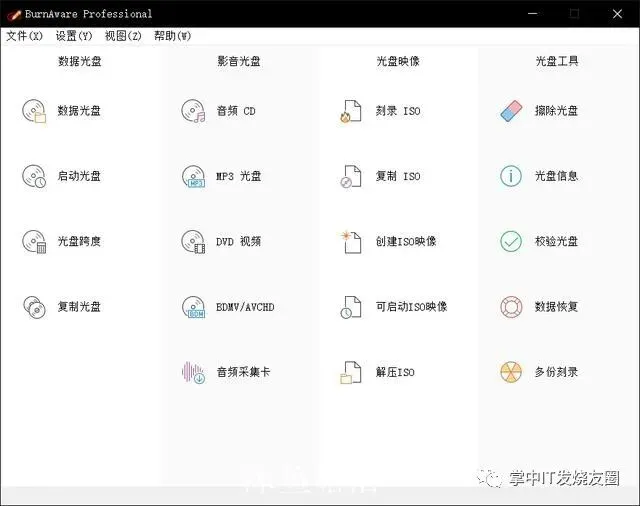Click the 可启动ISO映像 clock file icon
Viewport: 640px width, 506px height.
(351, 307)
